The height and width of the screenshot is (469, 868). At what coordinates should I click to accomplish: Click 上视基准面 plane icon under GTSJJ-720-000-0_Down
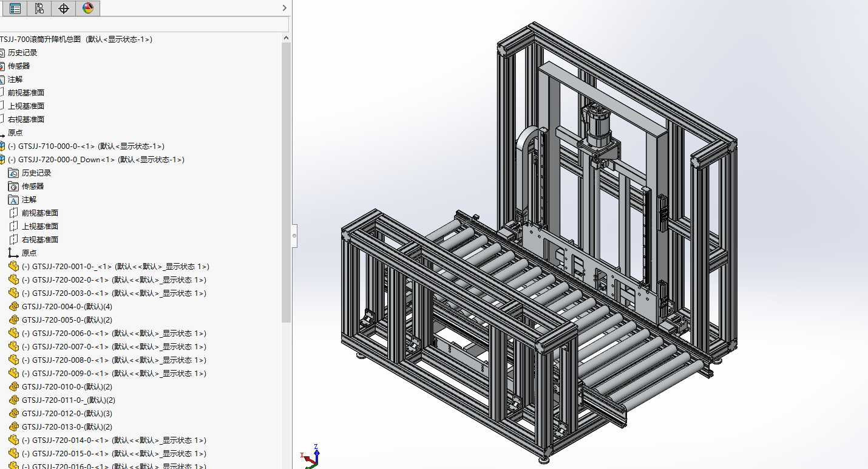click(x=14, y=227)
